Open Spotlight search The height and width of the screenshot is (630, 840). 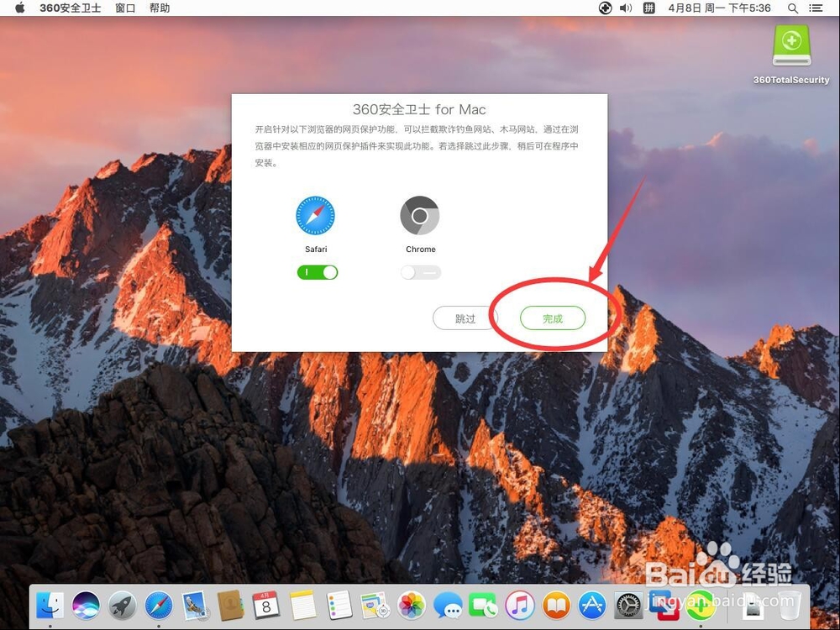coord(793,8)
